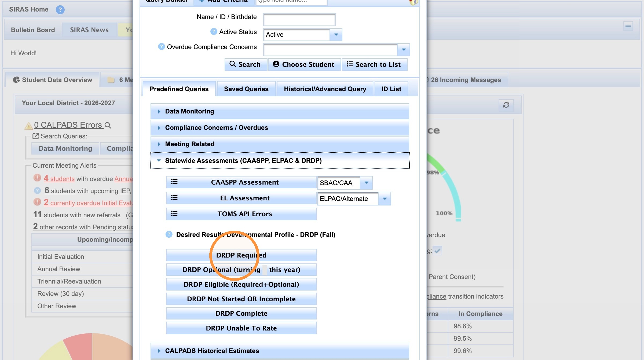644x360 pixels.
Task: Click the list icon on TOMS API Errors
Action: pyautogui.click(x=174, y=214)
